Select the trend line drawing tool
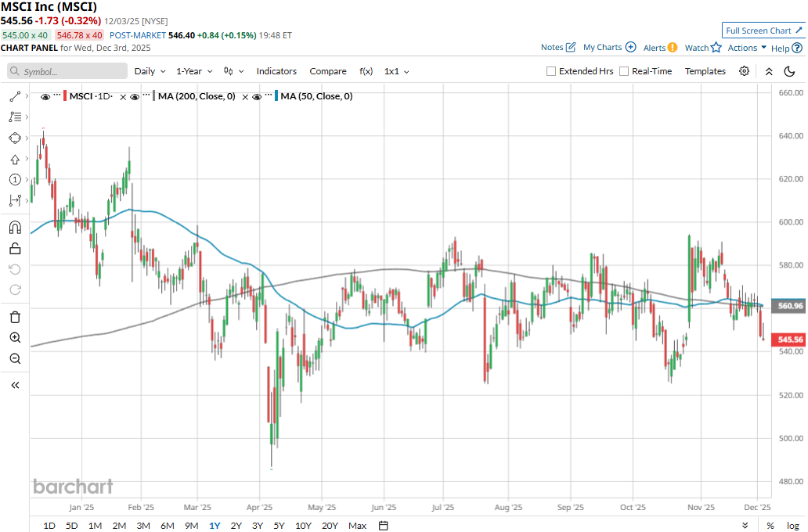Image resolution: width=808 pixels, height=532 pixels. point(14,96)
